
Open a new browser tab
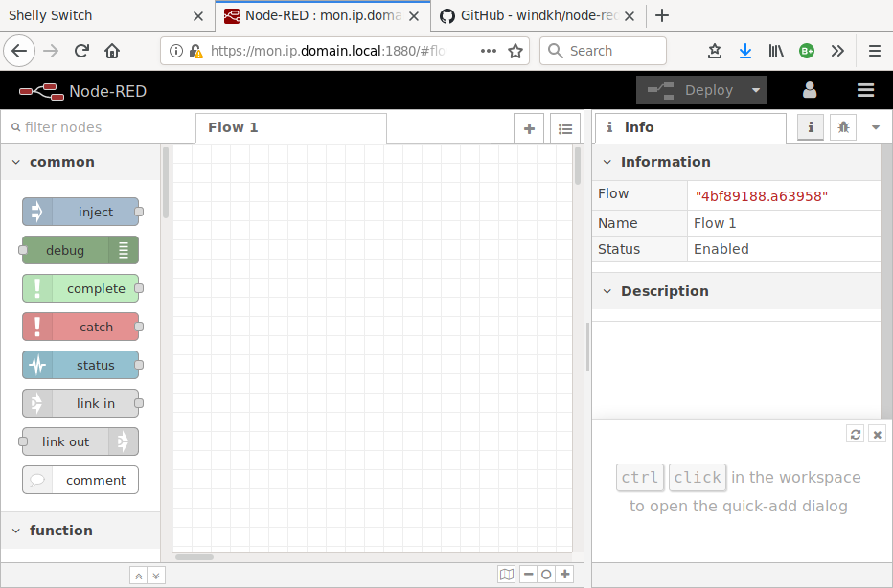[x=662, y=15]
